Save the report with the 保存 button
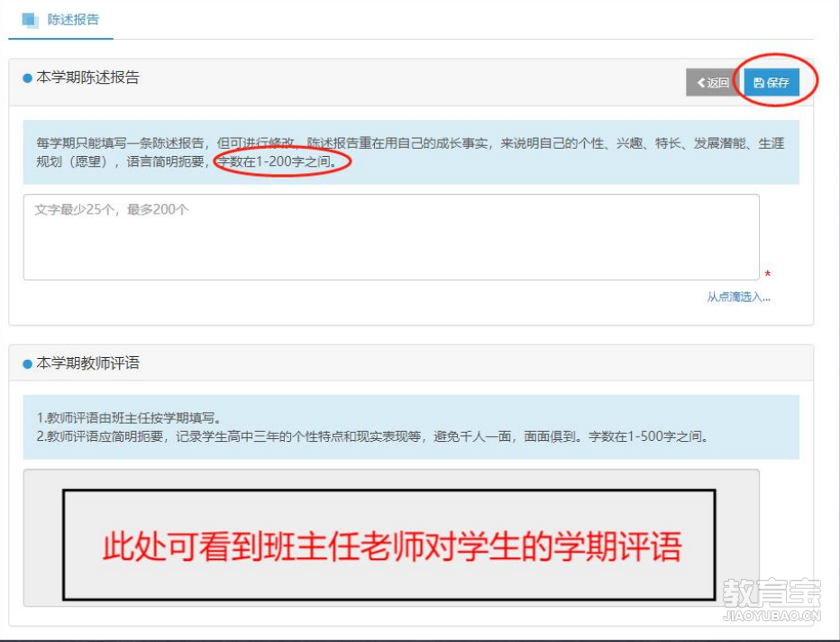This screenshot has height=642, width=840. pyautogui.click(x=772, y=83)
